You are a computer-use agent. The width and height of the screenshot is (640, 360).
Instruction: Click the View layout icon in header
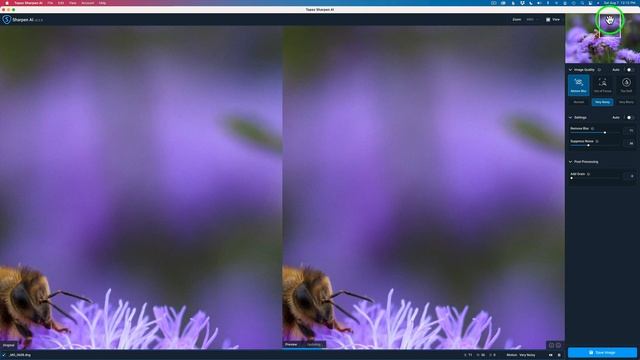point(548,20)
